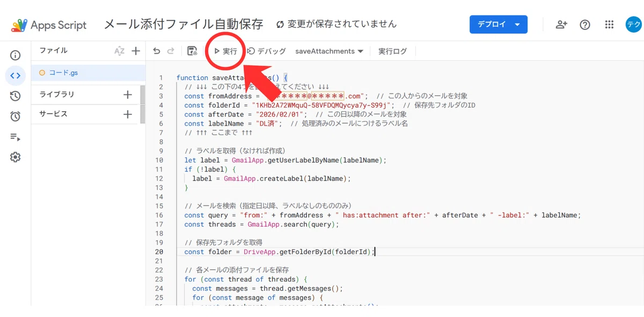The width and height of the screenshot is (644, 317).
Task: Click line number 1 in gutter
Action: [x=160, y=78]
